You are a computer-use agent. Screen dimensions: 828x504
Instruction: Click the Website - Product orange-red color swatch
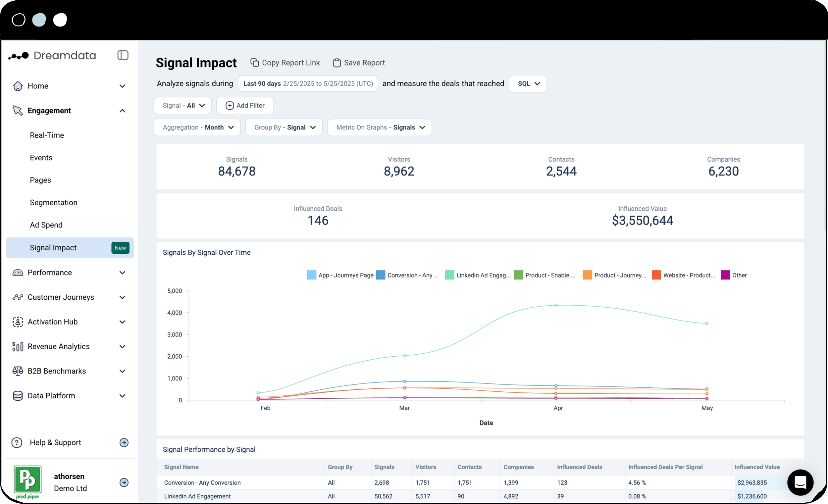pyautogui.click(x=656, y=275)
